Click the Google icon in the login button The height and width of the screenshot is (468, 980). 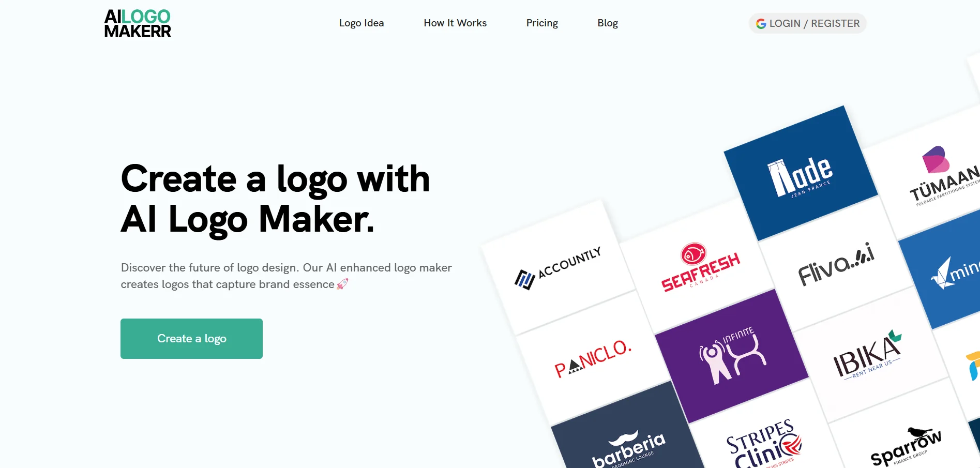761,24
